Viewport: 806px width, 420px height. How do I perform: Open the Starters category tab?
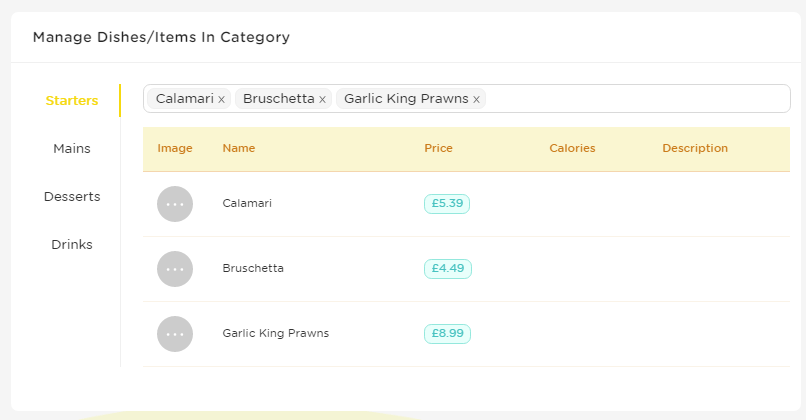pos(72,101)
